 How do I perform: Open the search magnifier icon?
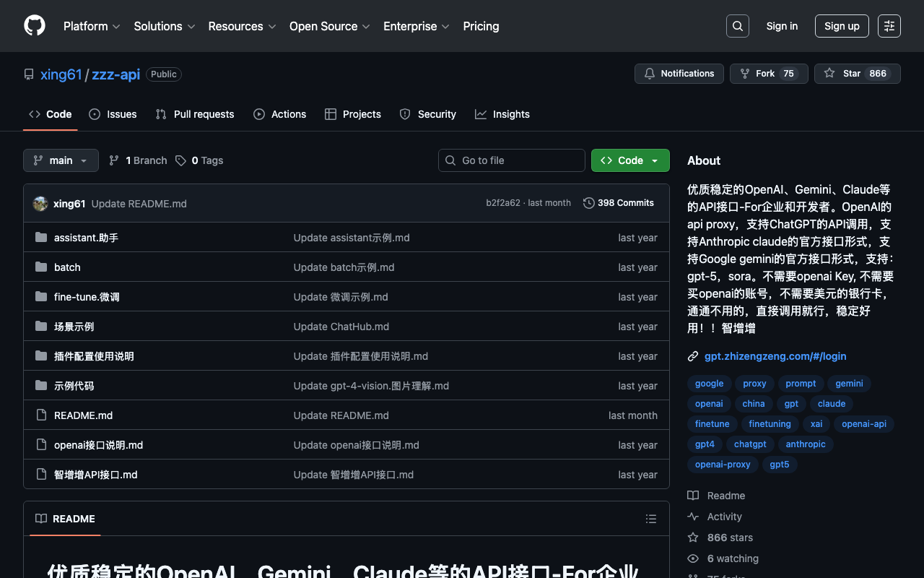pyautogui.click(x=737, y=26)
